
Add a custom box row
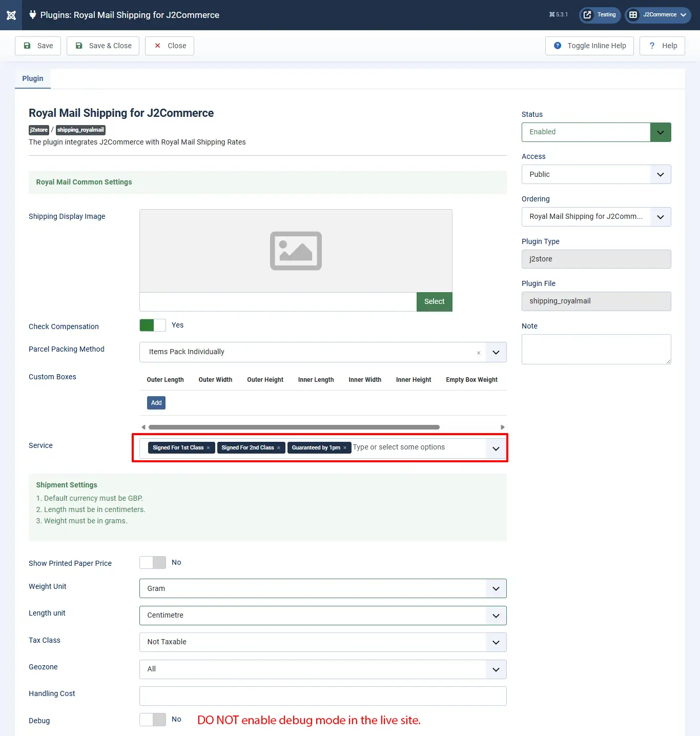[x=156, y=403]
